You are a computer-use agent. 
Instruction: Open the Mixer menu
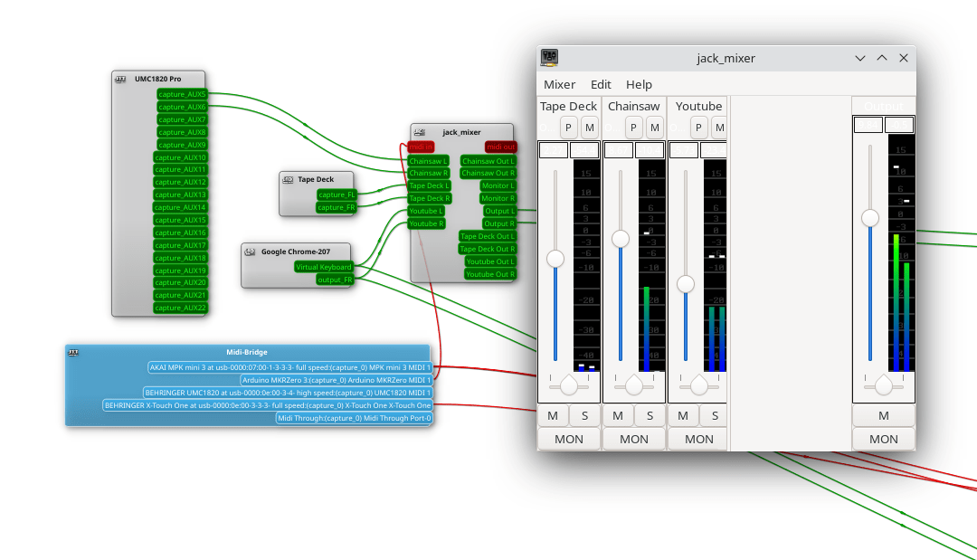click(x=559, y=84)
